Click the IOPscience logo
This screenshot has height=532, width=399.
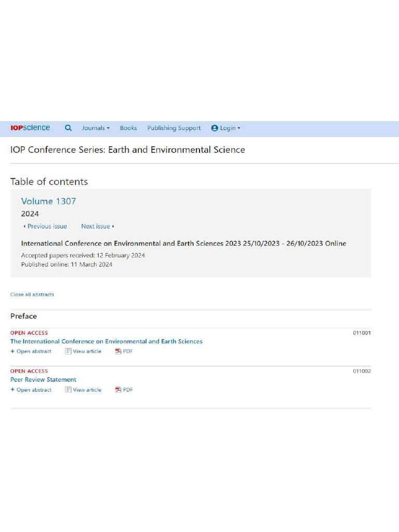(30, 128)
